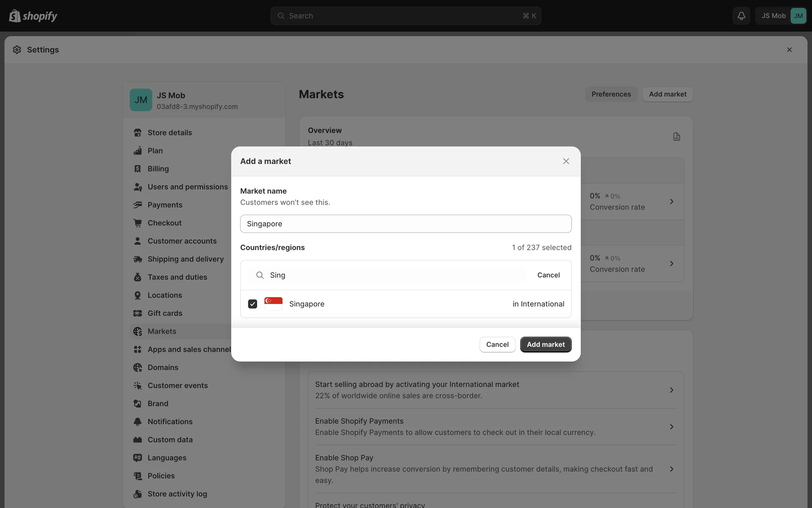Click the Taxes and duties icon
This screenshot has height=508, width=812.
click(137, 277)
